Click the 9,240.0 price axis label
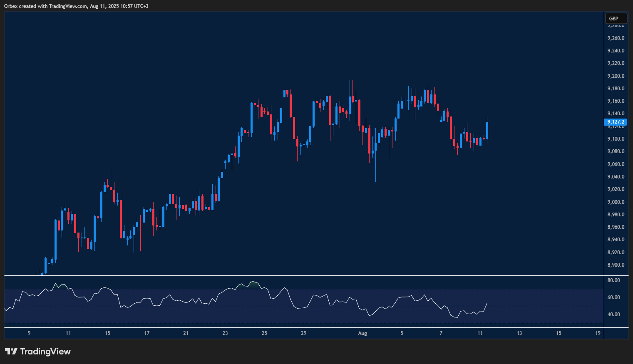 coord(616,51)
